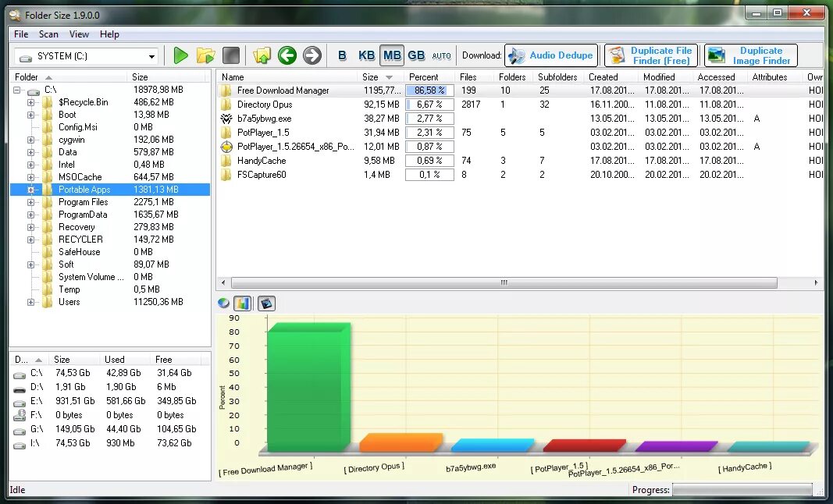Go up one folder level icon

pos(262,55)
